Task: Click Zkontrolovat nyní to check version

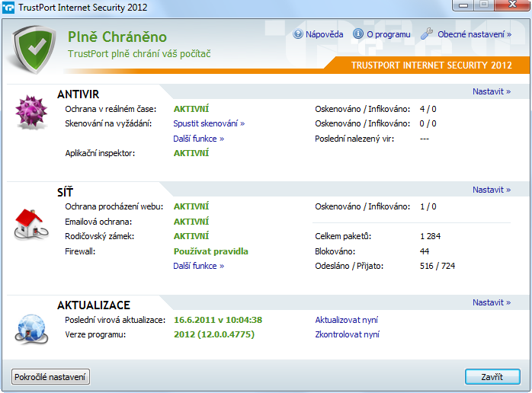Action: [x=347, y=334]
